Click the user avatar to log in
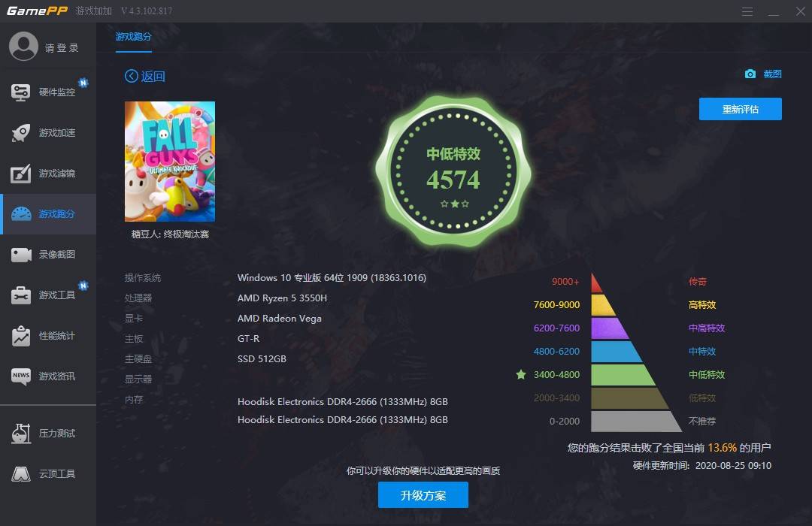This screenshot has width=812, height=526. [23, 46]
